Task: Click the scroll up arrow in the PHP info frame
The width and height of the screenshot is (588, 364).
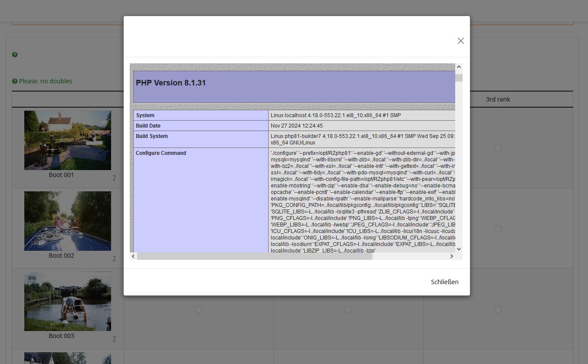Action: [459, 67]
